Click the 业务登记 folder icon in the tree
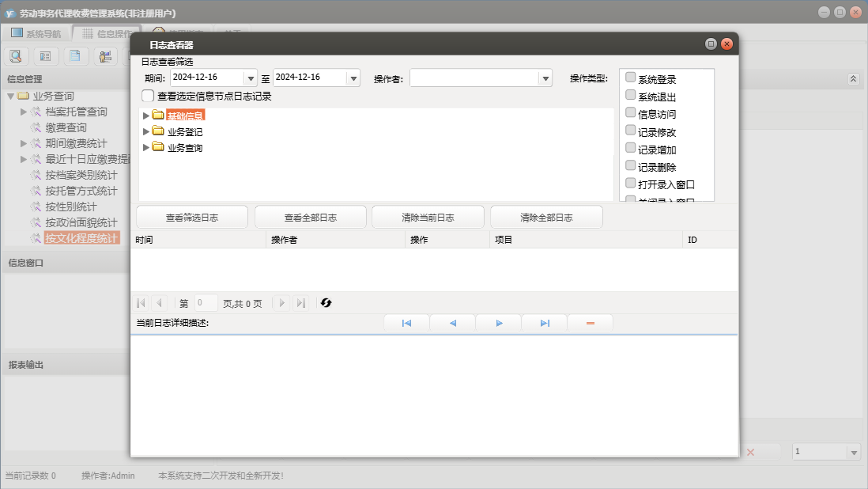The image size is (868, 489). (x=158, y=131)
